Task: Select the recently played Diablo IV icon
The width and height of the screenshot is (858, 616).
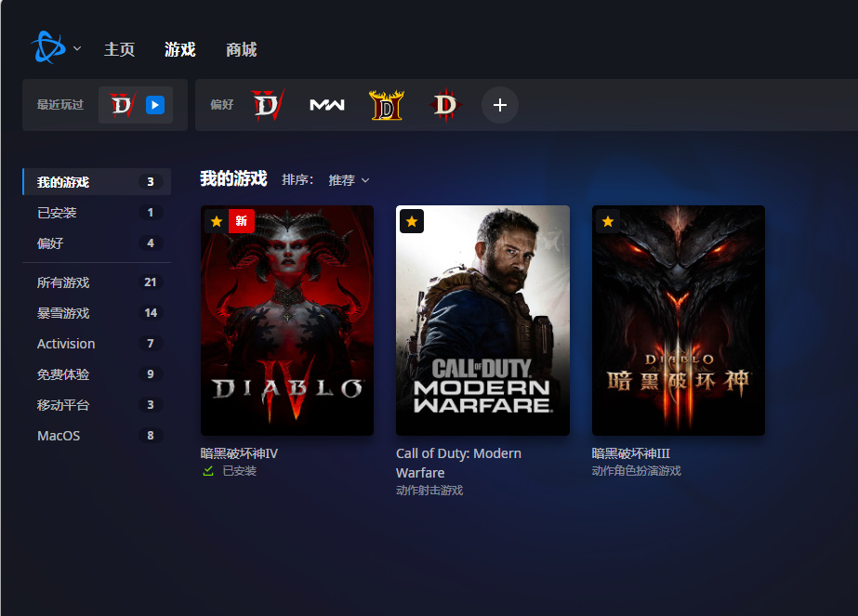Action: [x=123, y=104]
